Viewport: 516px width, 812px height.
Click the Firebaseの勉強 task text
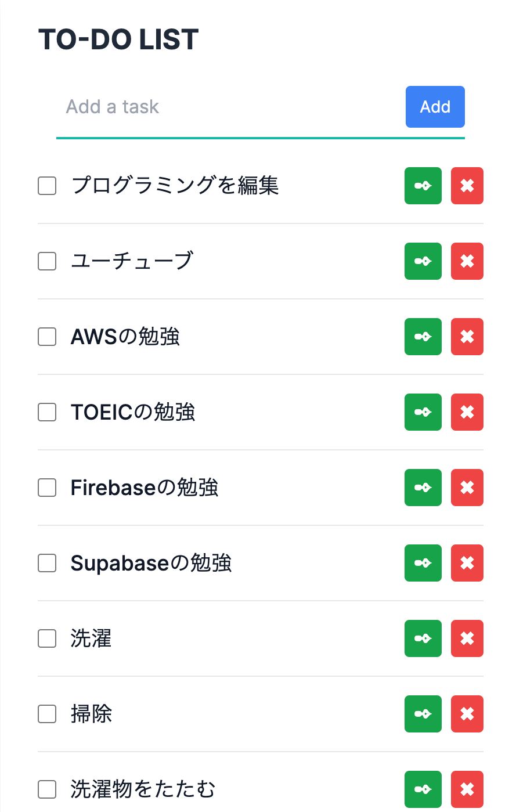tap(145, 488)
